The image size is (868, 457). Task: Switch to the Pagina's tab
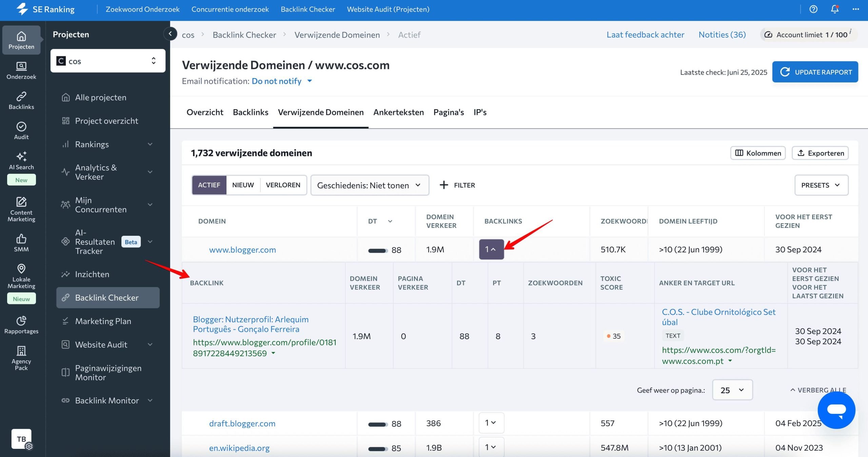point(449,112)
